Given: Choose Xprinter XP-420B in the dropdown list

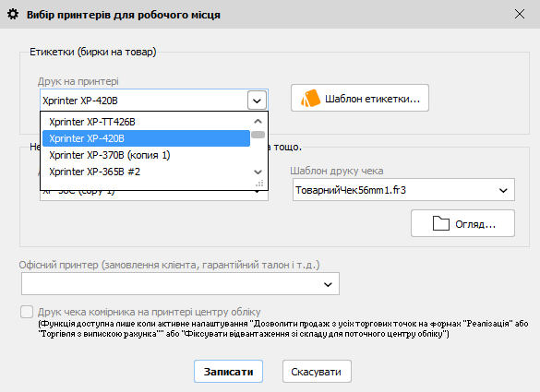Looking at the screenshot, I should point(146,138).
